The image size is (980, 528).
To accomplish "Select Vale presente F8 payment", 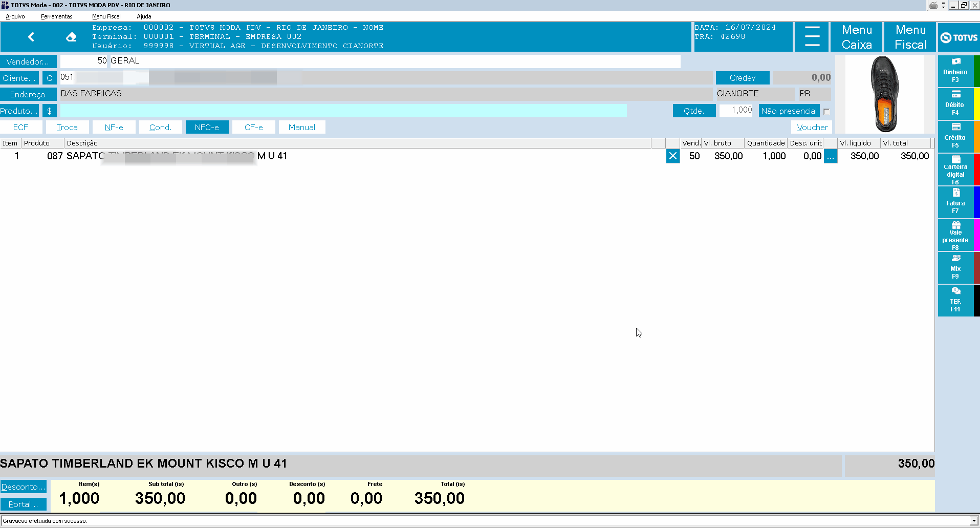I will 955,235.
